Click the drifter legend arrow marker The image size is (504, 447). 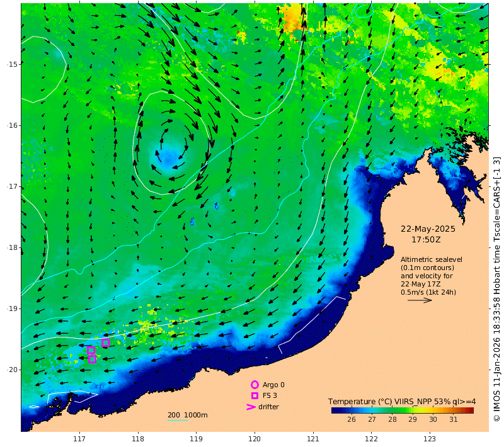[251, 407]
